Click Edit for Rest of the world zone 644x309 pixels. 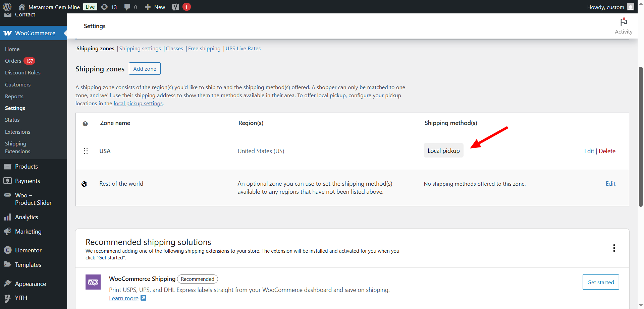pyautogui.click(x=610, y=184)
